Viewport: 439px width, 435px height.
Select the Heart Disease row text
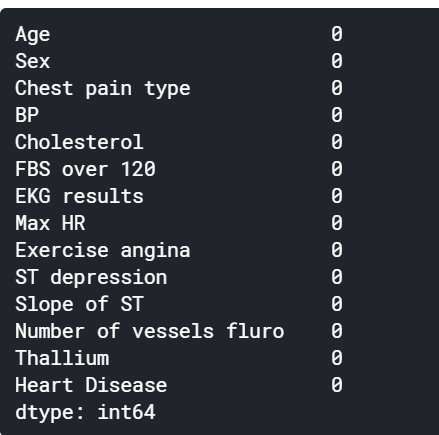click(x=91, y=385)
